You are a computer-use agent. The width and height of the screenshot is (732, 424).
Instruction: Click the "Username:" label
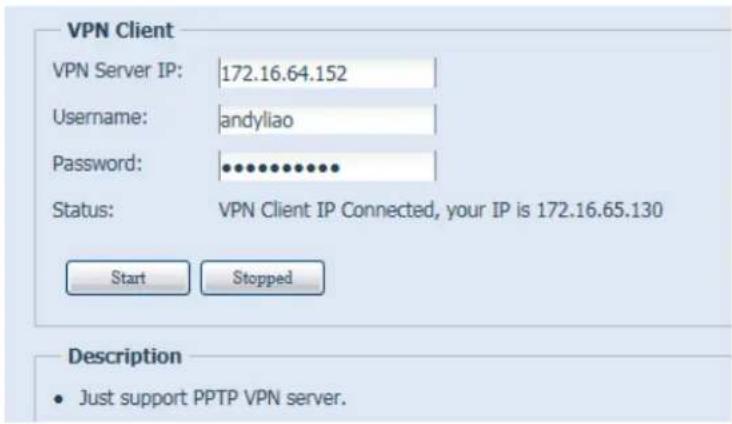pos(99,117)
